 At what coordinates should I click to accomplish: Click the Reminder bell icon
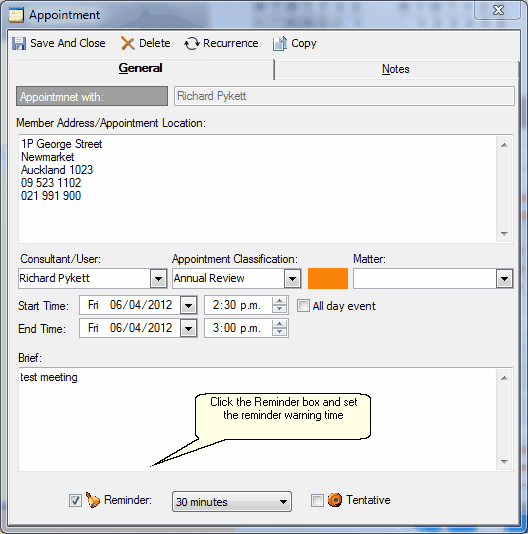click(x=92, y=500)
